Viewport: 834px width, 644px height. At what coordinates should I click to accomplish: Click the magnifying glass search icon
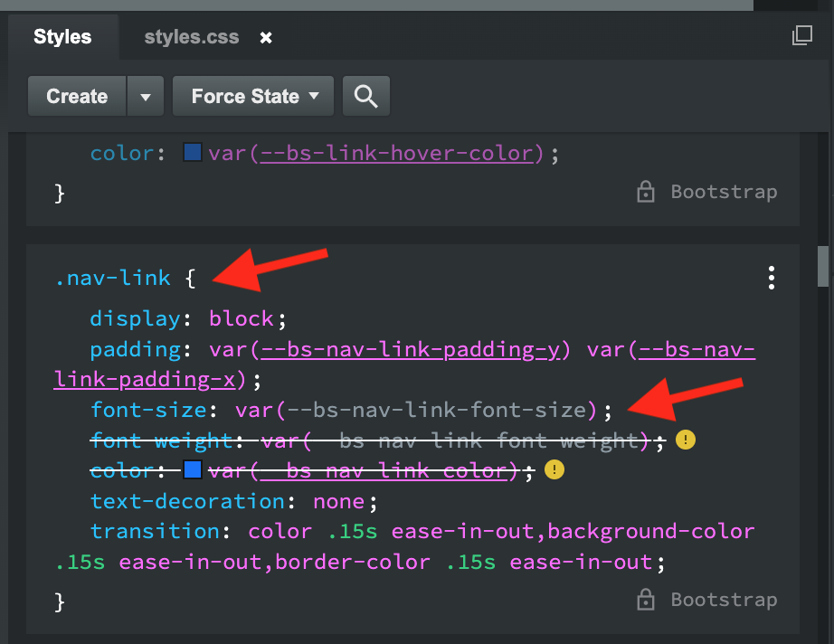coord(365,96)
